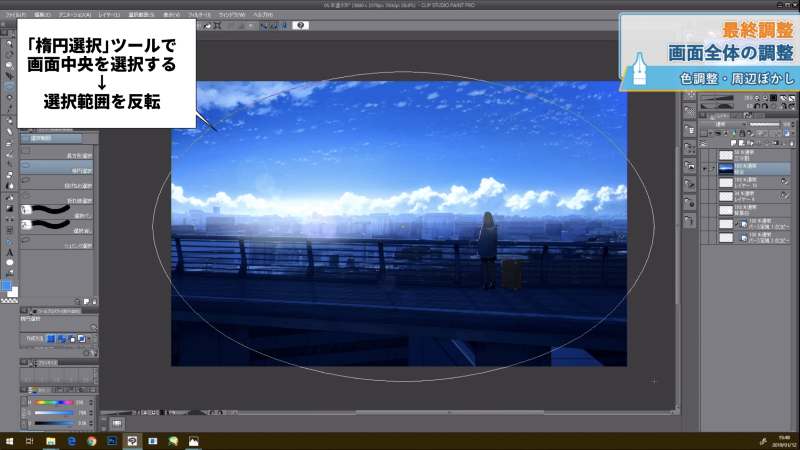Collapse the ブラシサイズ palette arrow
Viewport: 800px width, 450px height.
pos(23,362)
